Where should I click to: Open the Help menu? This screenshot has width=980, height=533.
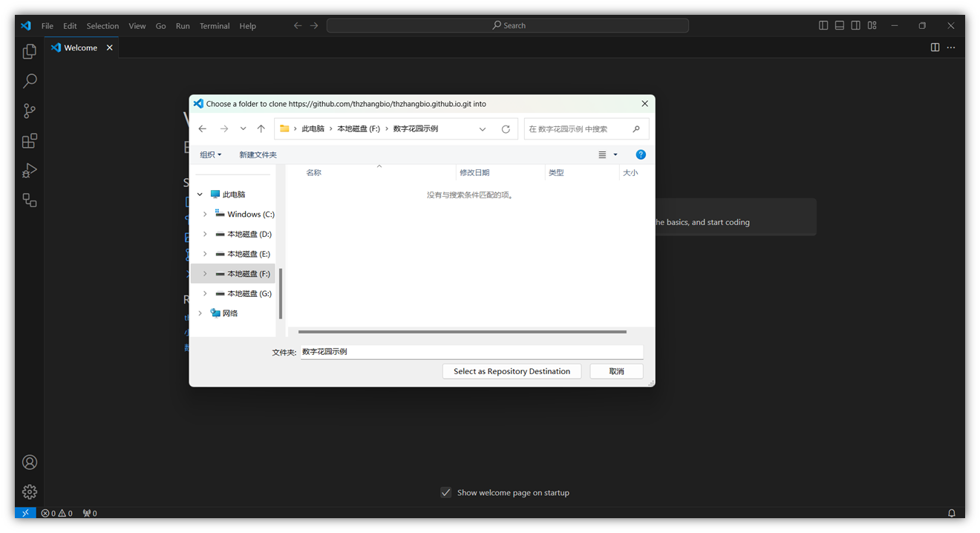click(x=248, y=25)
